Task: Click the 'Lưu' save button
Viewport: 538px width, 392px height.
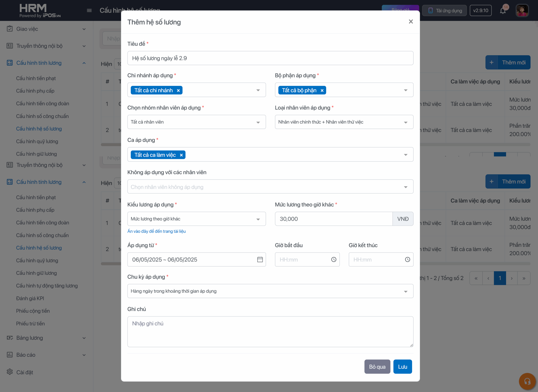Action: coord(402,367)
